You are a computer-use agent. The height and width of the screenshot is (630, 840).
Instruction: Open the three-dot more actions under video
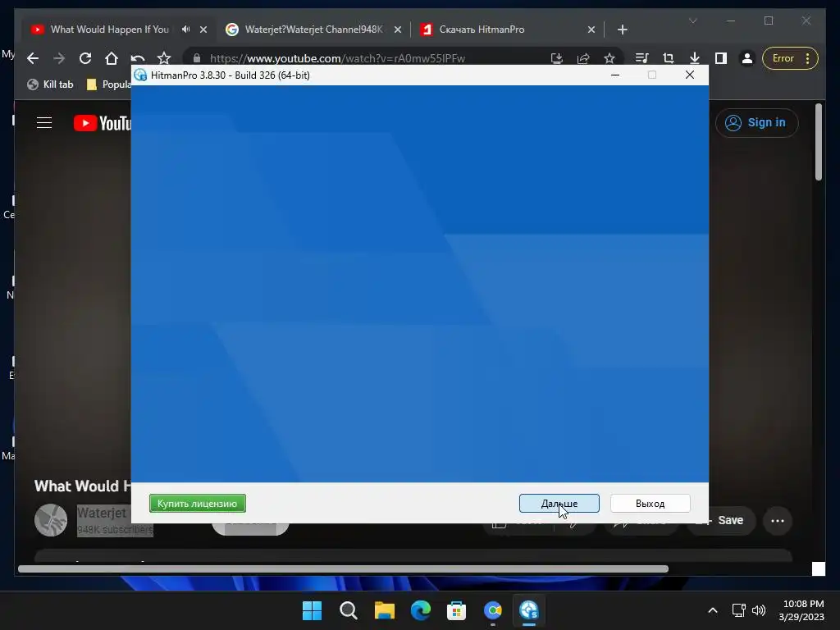(778, 520)
